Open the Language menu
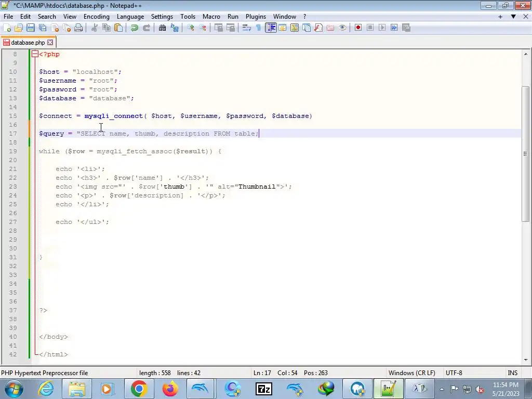 click(x=130, y=16)
